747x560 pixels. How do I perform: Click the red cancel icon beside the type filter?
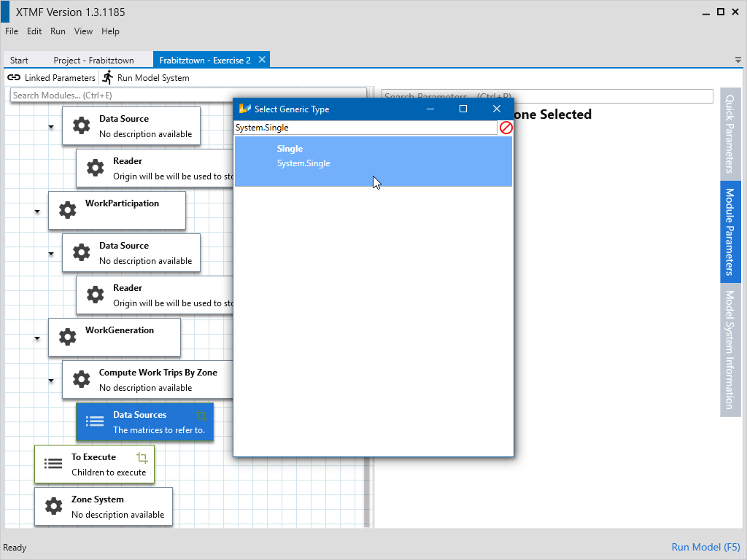(506, 128)
